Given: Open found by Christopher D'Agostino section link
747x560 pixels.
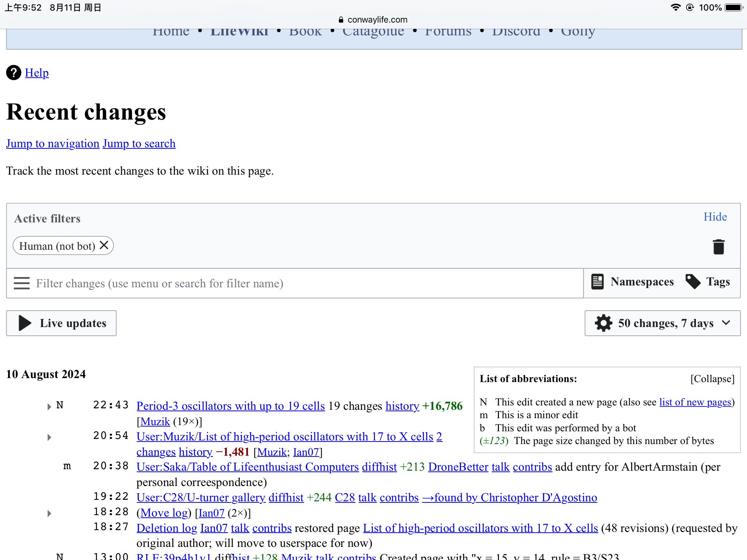Looking at the screenshot, I should coord(510,497).
